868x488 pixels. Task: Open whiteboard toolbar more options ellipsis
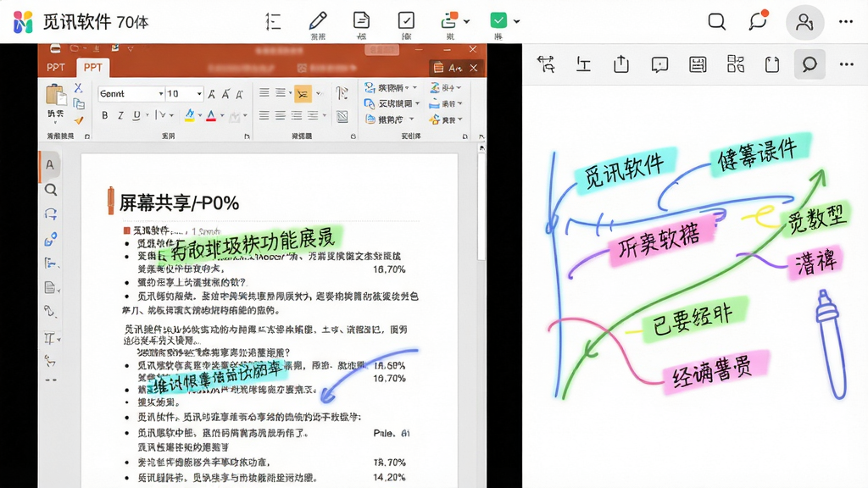847,64
